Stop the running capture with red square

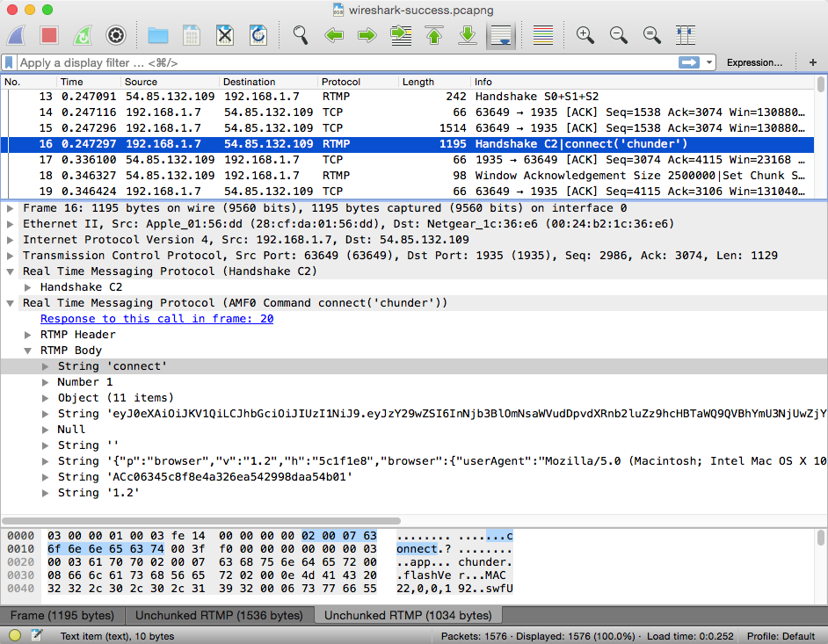(49, 35)
